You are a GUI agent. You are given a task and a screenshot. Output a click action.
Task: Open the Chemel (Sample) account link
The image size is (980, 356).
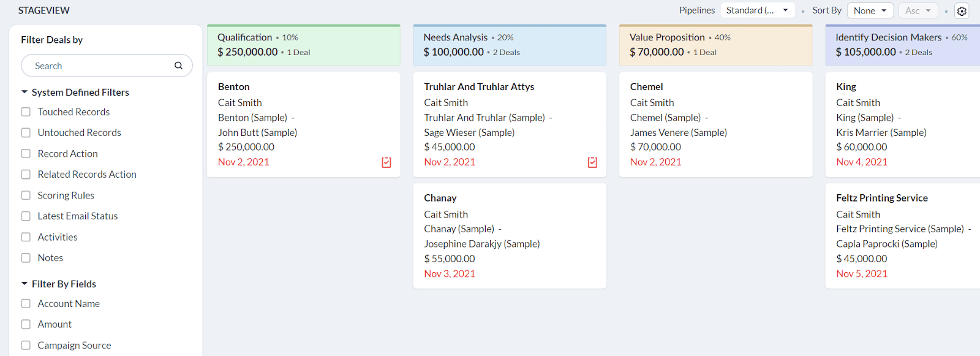[x=665, y=118]
